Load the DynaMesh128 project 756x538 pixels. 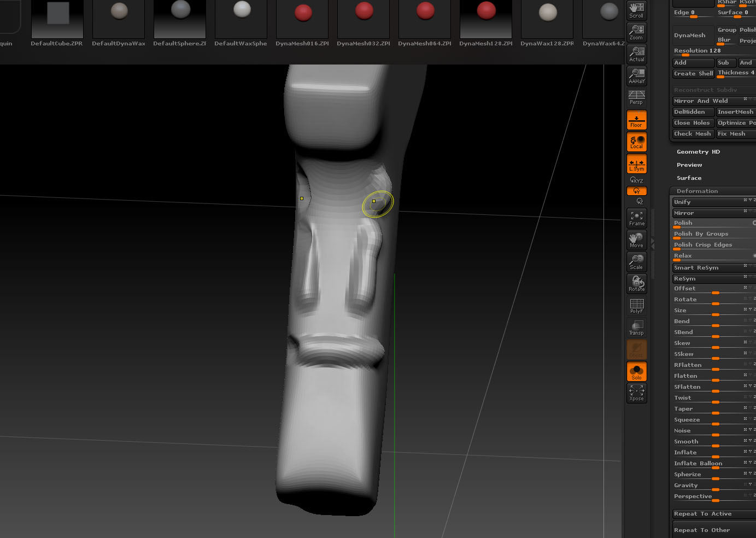point(486,24)
